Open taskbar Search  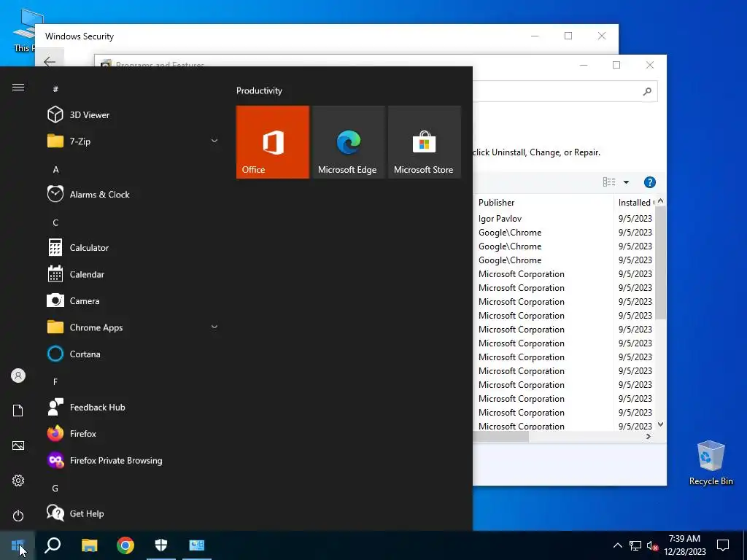tap(53, 545)
